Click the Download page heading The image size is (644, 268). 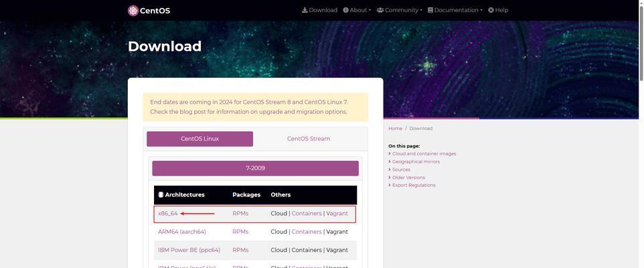click(x=165, y=46)
